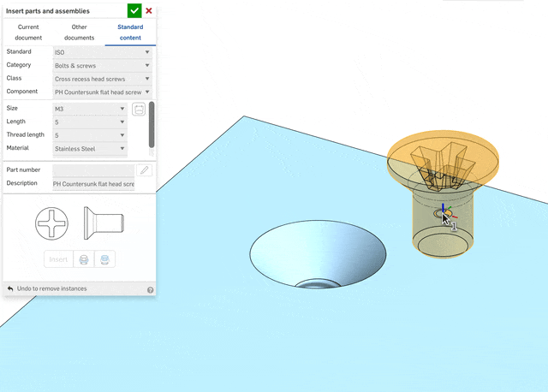
Task: Change Size dropdown from M3
Action: 90,109
